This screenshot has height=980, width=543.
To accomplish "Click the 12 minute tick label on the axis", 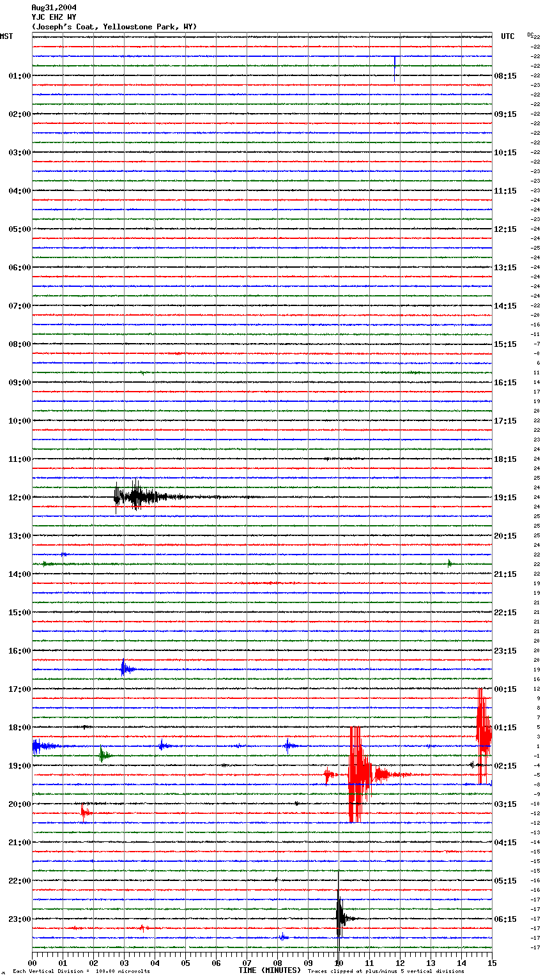I will click(x=400, y=962).
